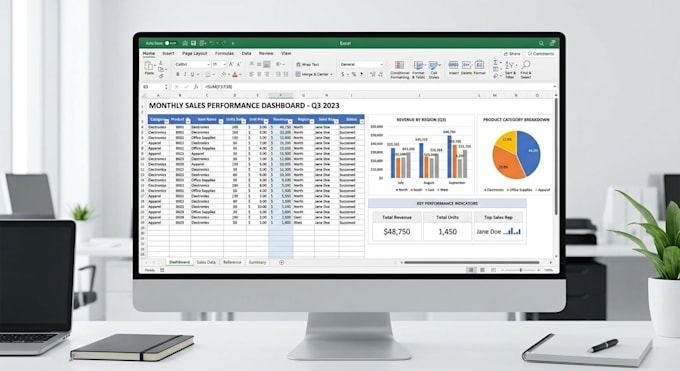Screen dimensions: 680x371
Task: Switch to the Summary sheet tab
Action: 257,263
